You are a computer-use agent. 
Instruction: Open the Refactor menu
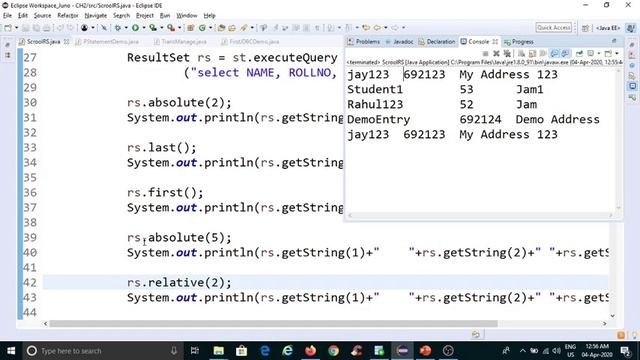click(x=68, y=16)
